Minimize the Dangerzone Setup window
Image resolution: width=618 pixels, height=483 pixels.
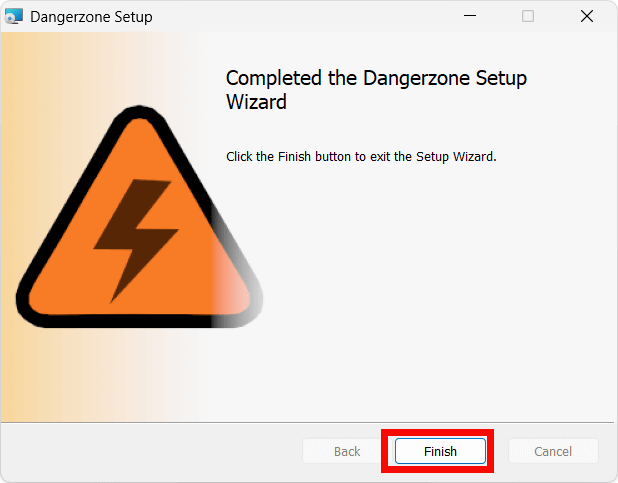(x=471, y=16)
